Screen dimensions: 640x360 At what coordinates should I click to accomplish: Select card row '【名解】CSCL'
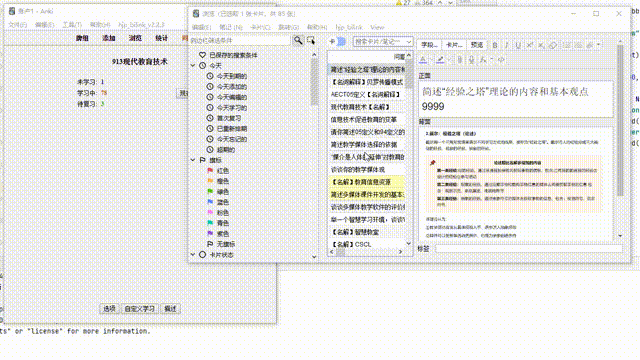367,244
